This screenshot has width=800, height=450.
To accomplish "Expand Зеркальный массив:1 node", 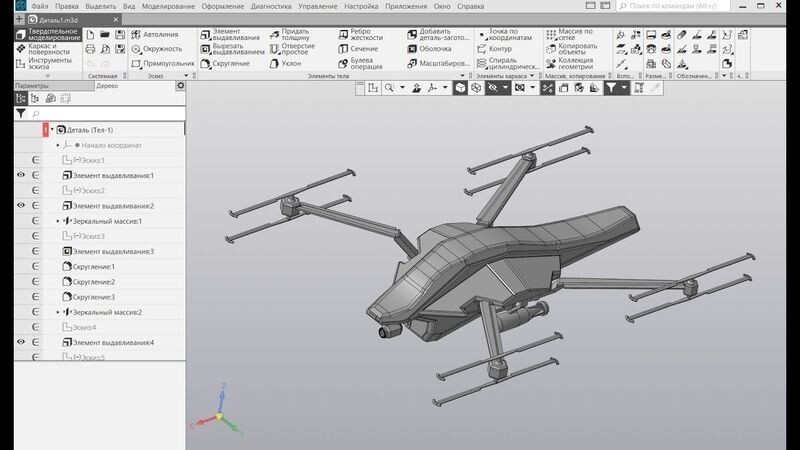I will [x=58, y=221].
